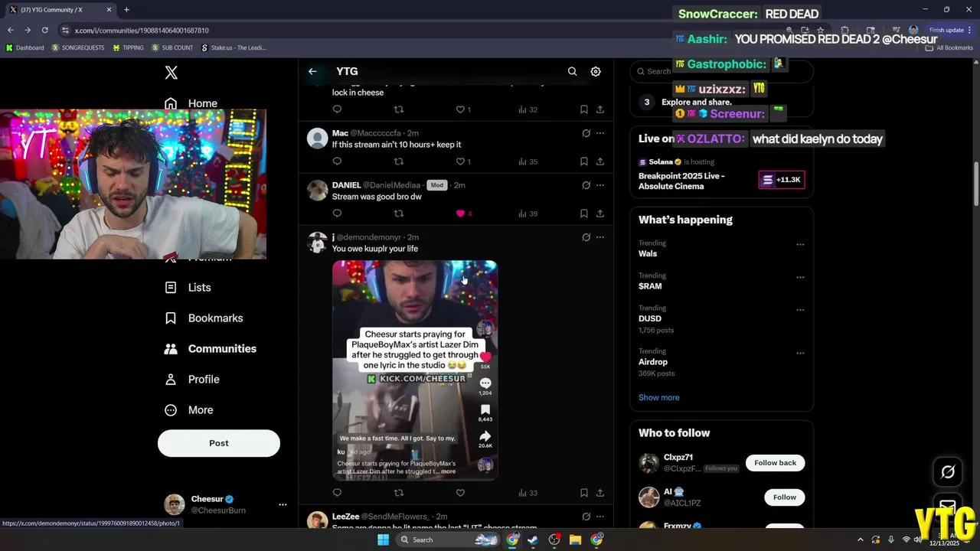
Task: Open more options on Mac's post
Action: pos(600,133)
